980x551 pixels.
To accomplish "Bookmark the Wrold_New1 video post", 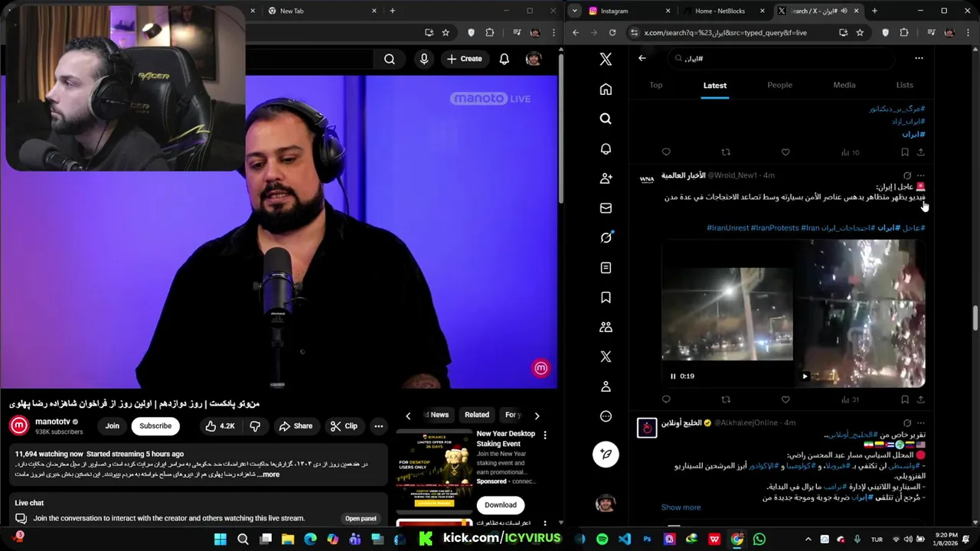I will (904, 399).
